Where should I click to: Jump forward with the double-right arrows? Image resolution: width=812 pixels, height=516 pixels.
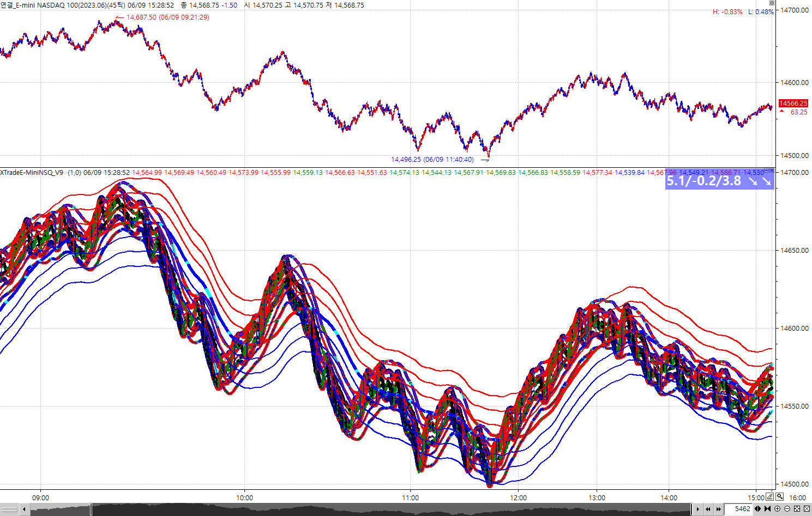719,509
